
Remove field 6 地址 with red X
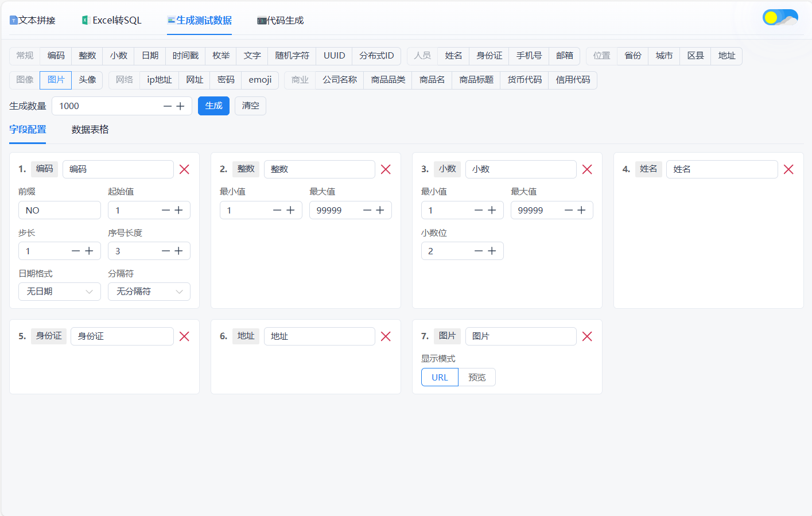coord(386,336)
